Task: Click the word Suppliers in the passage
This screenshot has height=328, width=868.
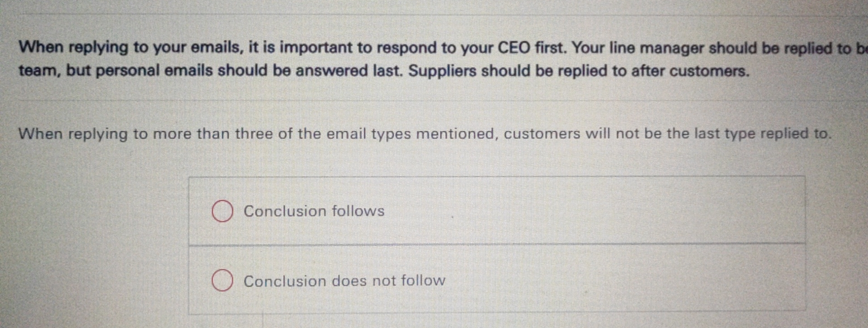Action: click(x=442, y=70)
